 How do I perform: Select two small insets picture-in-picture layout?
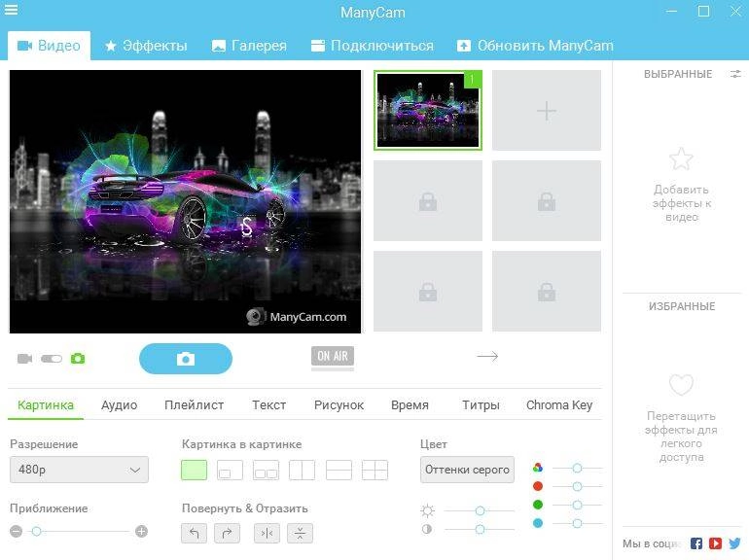pyautogui.click(x=267, y=471)
